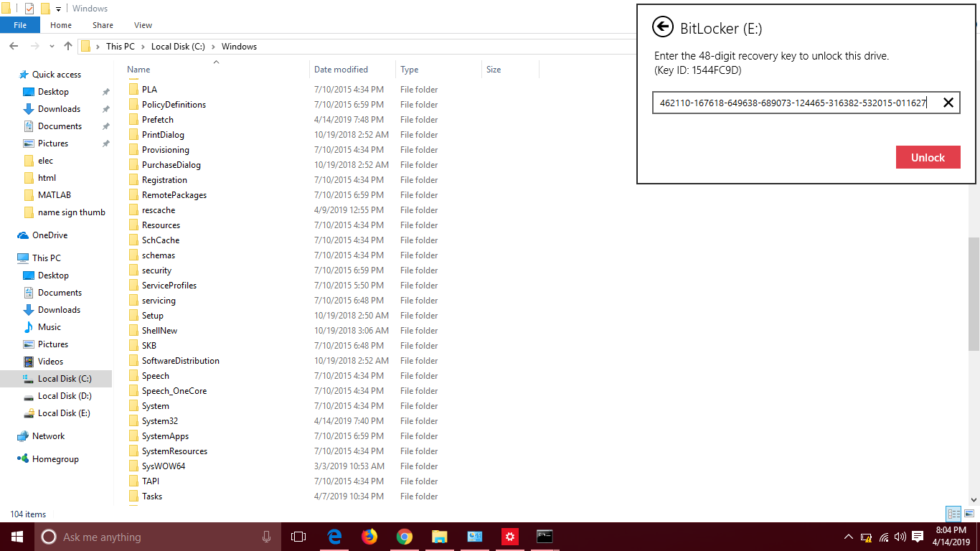Select This PC in navigation pane
980x551 pixels.
pos(46,258)
